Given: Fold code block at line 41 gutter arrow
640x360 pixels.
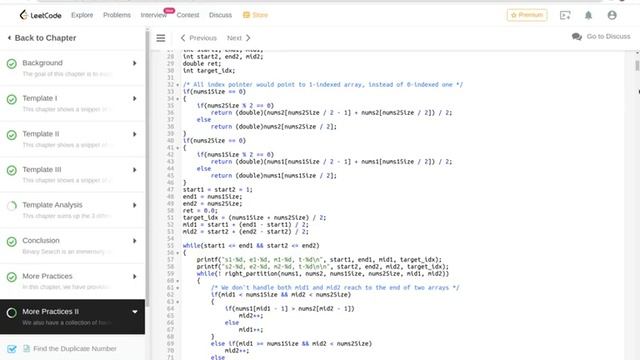Looking at the screenshot, I should pyautogui.click(x=178, y=148).
